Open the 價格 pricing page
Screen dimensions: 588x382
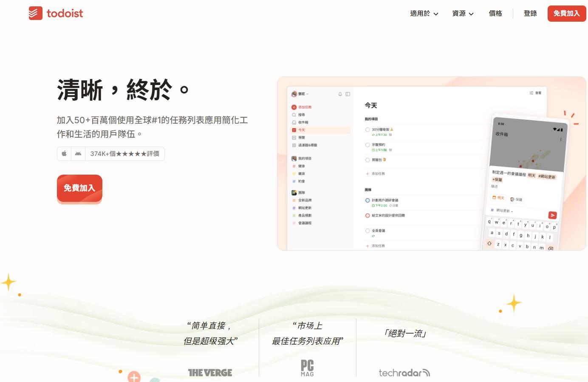tap(495, 14)
